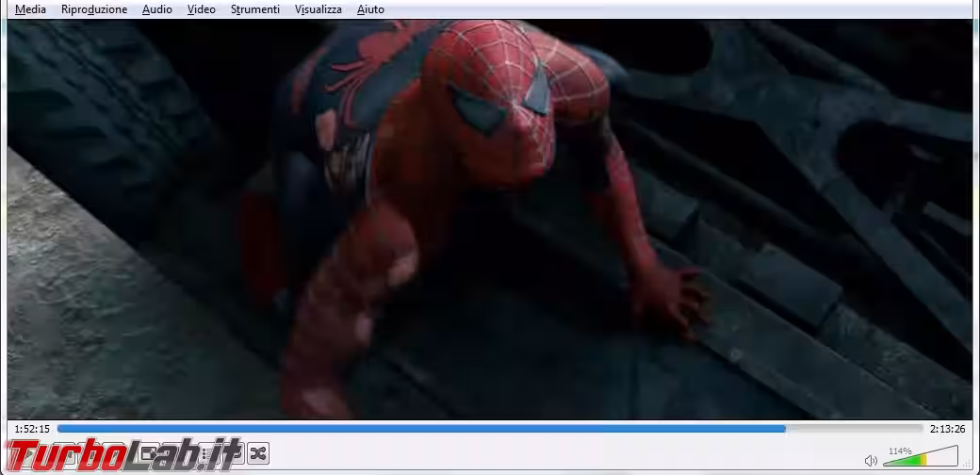Click the elapsed time 1:52:15

click(x=32, y=429)
